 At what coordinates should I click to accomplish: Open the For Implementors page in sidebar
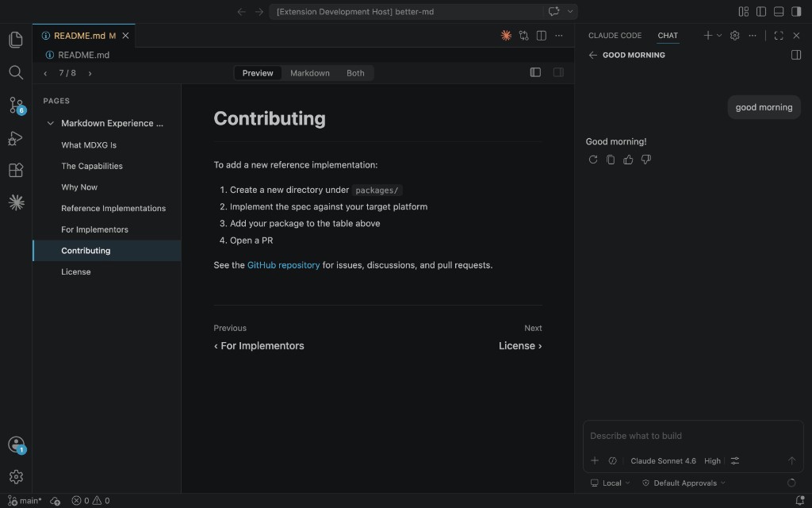pyautogui.click(x=95, y=229)
